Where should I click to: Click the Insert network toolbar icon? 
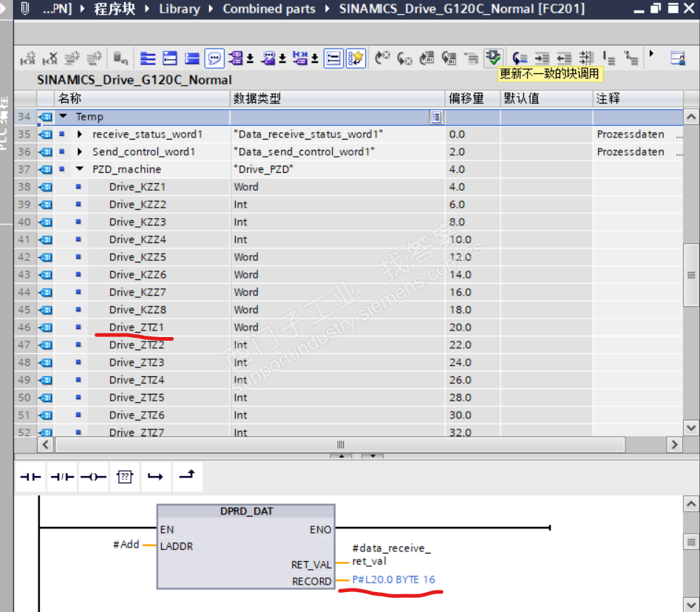click(x=27, y=58)
